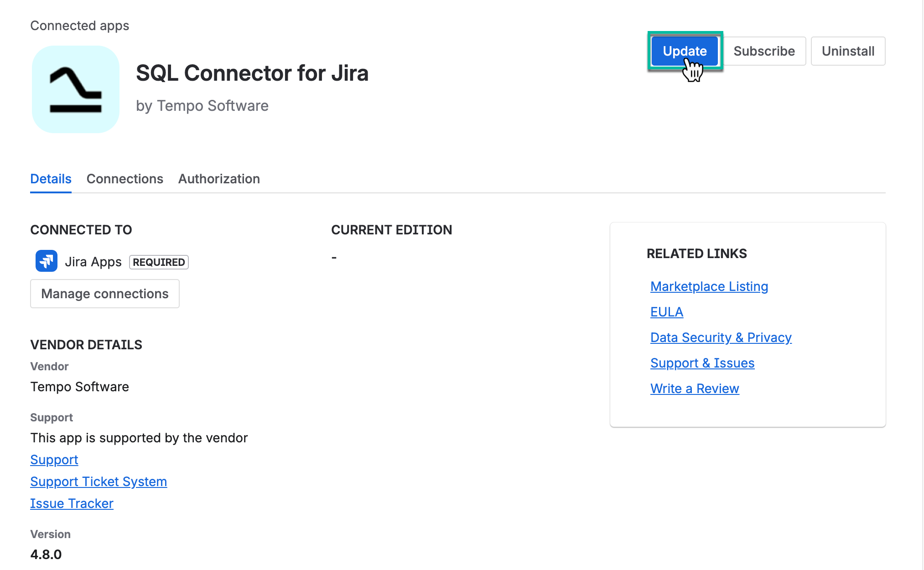Screen dimensions: 924x570
Task: Open the EULA link
Action: (667, 312)
